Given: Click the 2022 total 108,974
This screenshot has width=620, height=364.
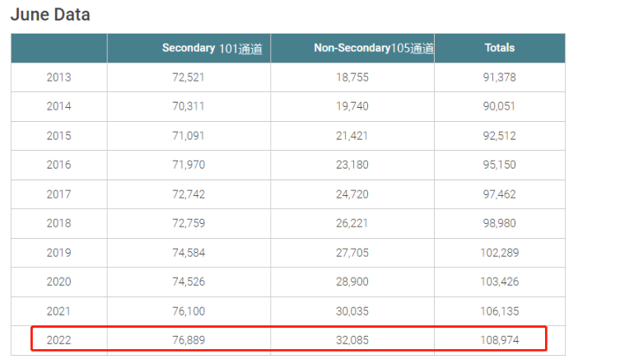Looking at the screenshot, I should coord(499,339).
